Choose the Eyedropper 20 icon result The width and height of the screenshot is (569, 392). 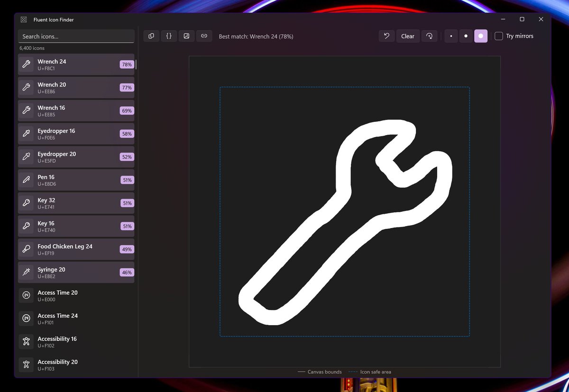pyautogui.click(x=76, y=157)
